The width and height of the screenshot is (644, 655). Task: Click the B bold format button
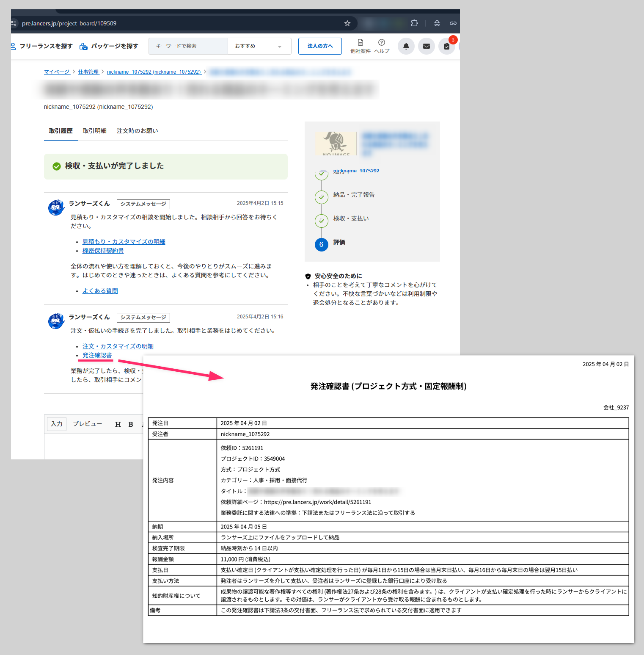131,424
